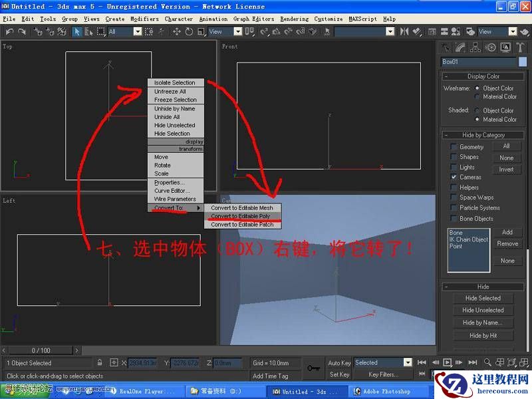Select the Rotate tool in the toolbar
Screen dimensions: 532x399
[189, 32]
